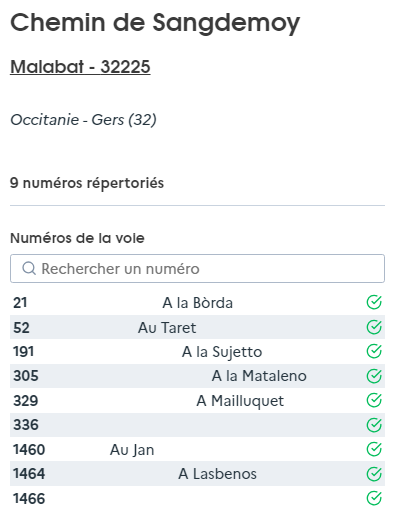Click the certified icon on row 336
This screenshot has height=516, width=394.
pos(374,425)
